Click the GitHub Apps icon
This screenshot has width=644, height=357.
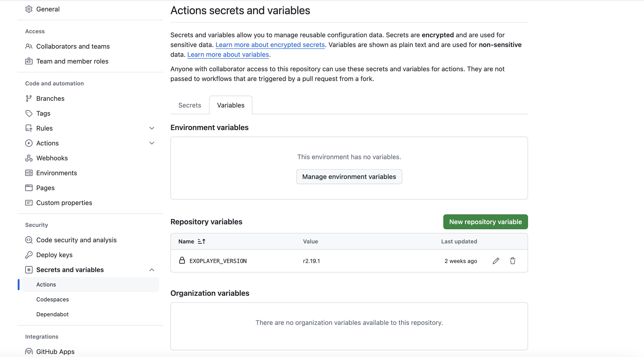[29, 351]
